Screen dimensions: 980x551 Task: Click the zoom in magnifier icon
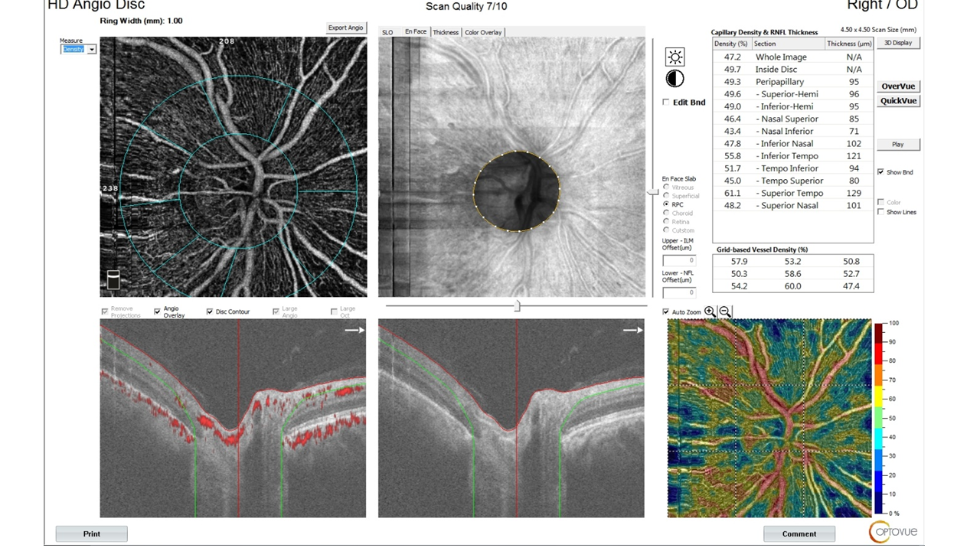(710, 311)
